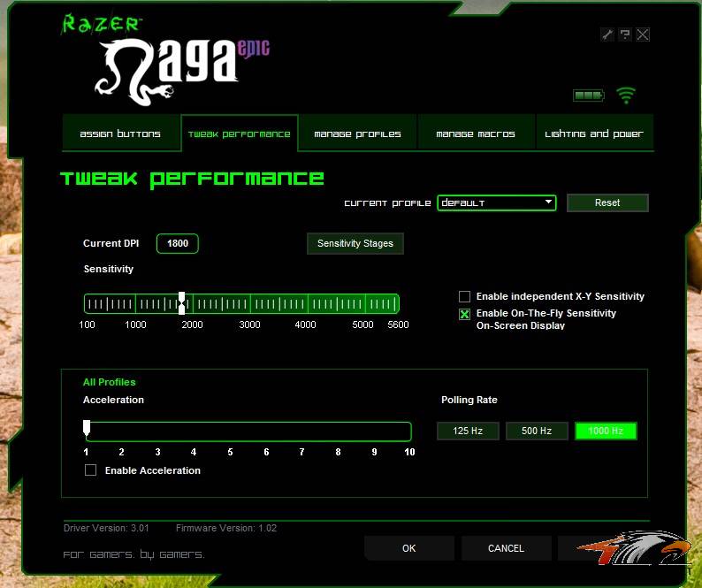Open the help question mark icon
The image size is (702, 588).
click(x=625, y=34)
